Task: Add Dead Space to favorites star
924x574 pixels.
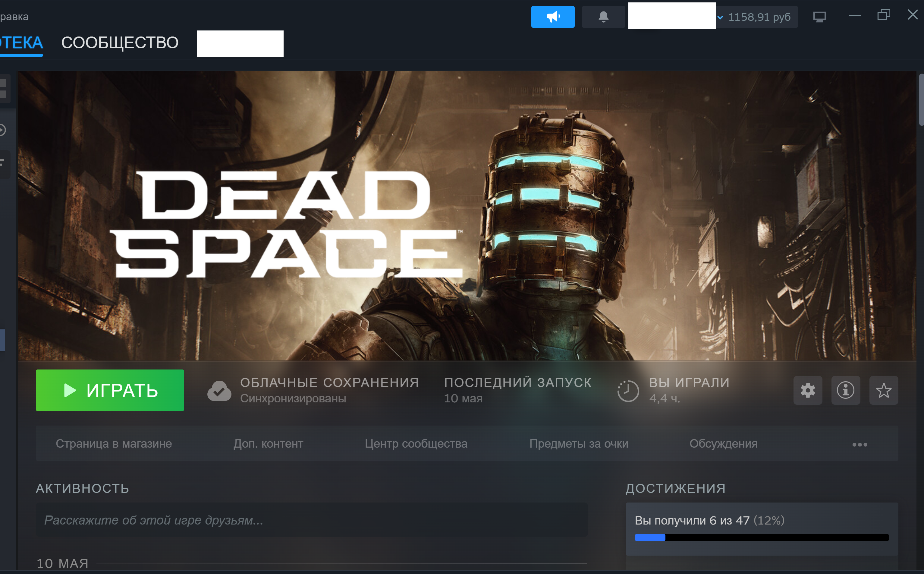Action: point(883,390)
